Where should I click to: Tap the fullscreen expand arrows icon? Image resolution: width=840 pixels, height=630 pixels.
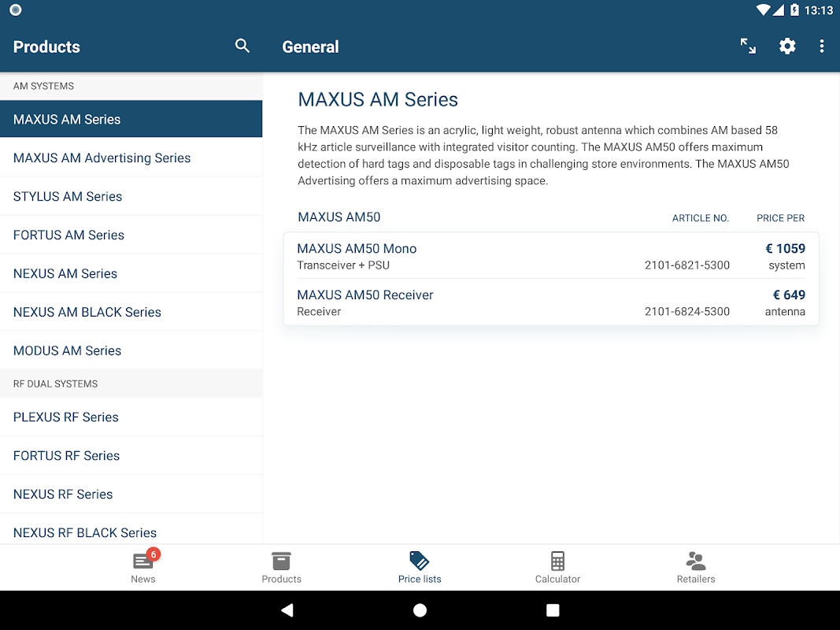[x=748, y=46]
